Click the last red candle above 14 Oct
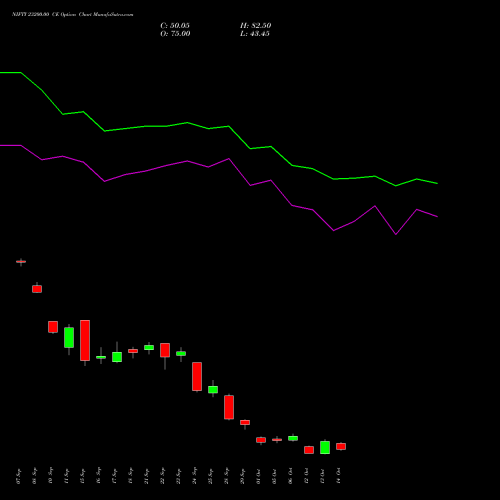Screen dimensions: 500x500 341,446
